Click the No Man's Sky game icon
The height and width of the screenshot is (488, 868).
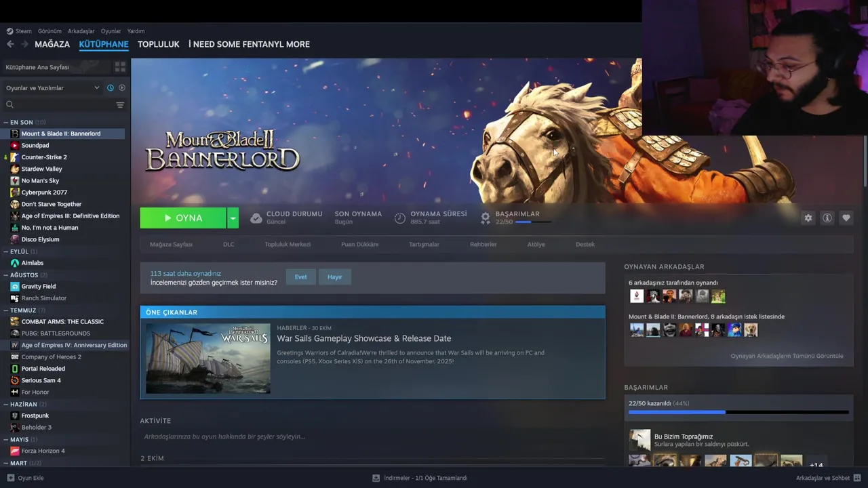coord(15,180)
